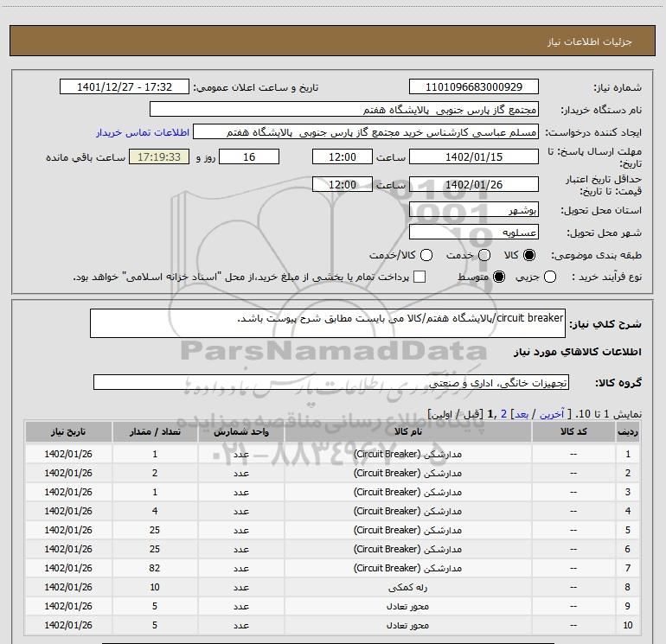666x644 pixels.
Task: Select the quantity 10 cell in row 8
Action: pyautogui.click(x=155, y=587)
